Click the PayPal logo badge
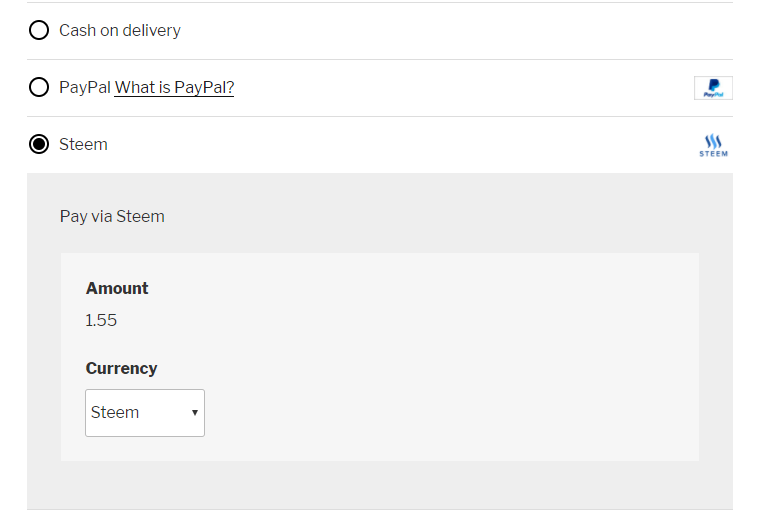The width and height of the screenshot is (764, 530). (x=713, y=88)
